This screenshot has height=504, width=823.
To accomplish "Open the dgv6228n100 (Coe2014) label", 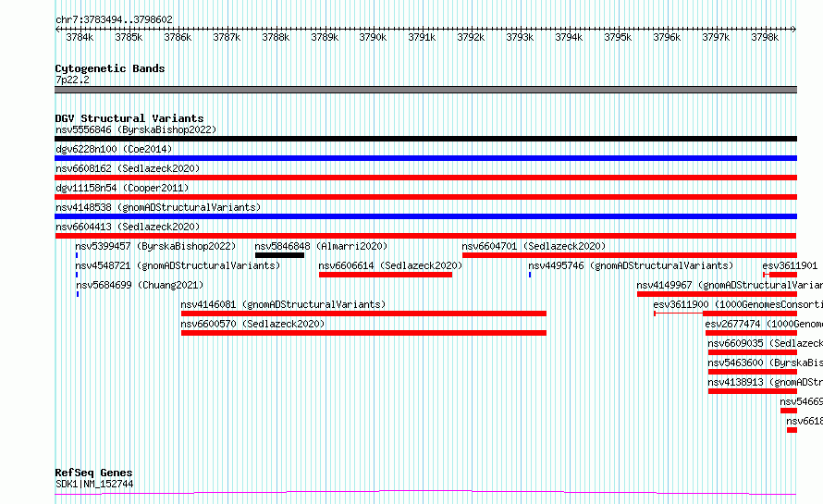I will tap(114, 149).
